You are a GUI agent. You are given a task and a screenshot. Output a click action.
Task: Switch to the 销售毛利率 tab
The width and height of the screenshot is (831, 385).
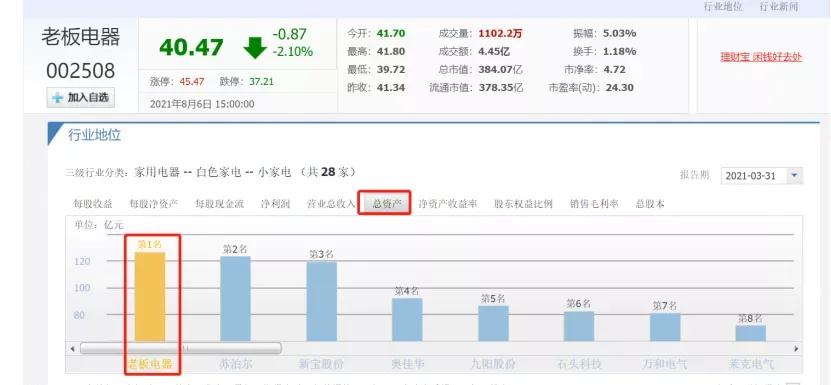coord(594,204)
